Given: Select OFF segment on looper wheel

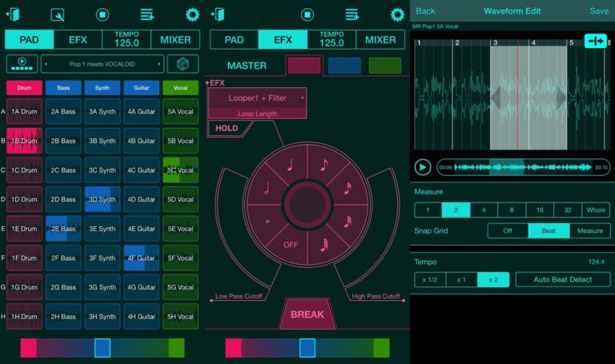Looking at the screenshot, I should [290, 246].
